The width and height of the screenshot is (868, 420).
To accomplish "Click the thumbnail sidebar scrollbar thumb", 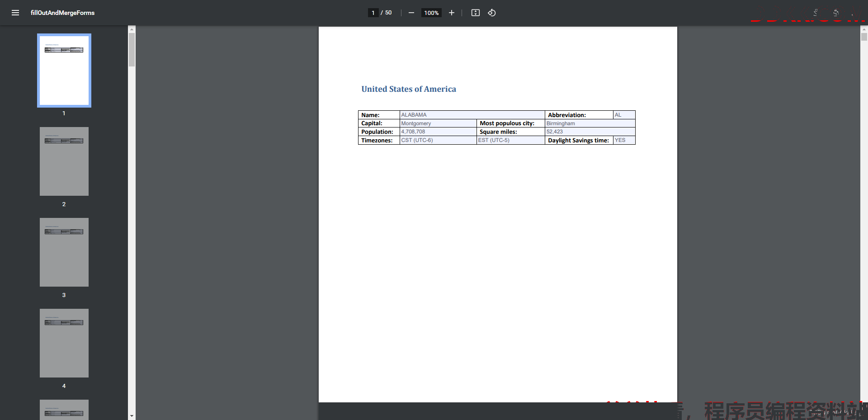I will coord(132,50).
